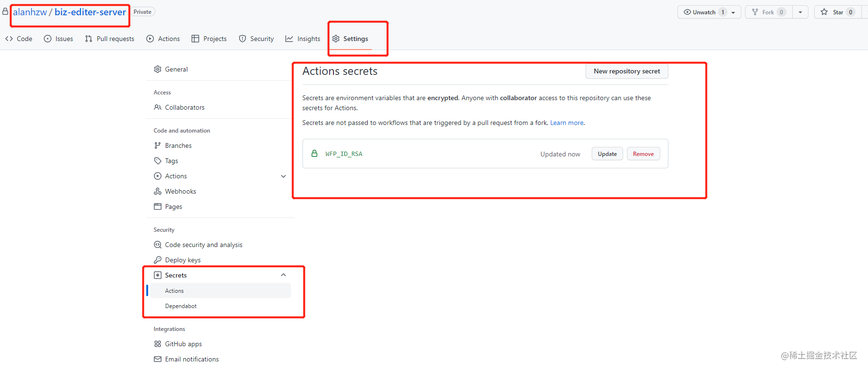Click the Email notifications envelope icon
868x371 pixels.
click(158, 359)
